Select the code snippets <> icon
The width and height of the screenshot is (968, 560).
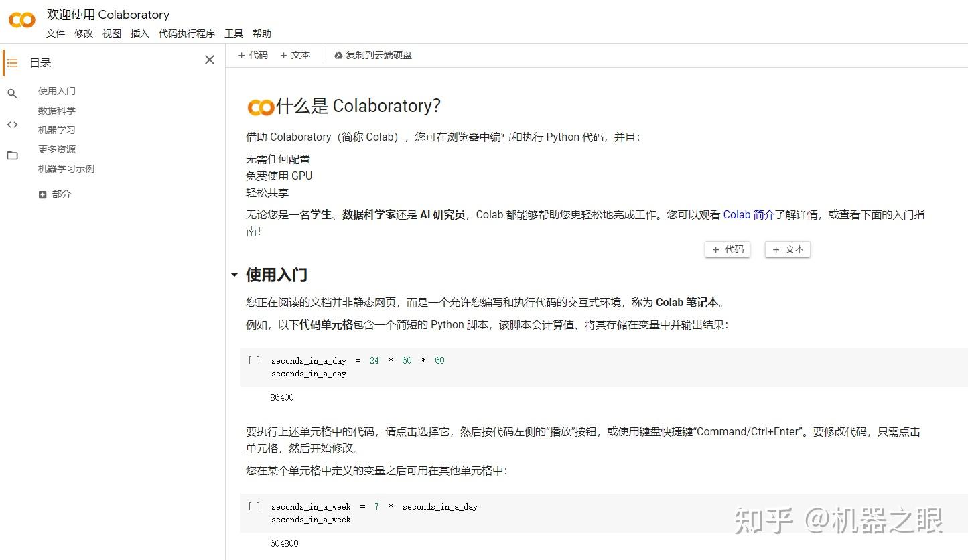pos(12,124)
